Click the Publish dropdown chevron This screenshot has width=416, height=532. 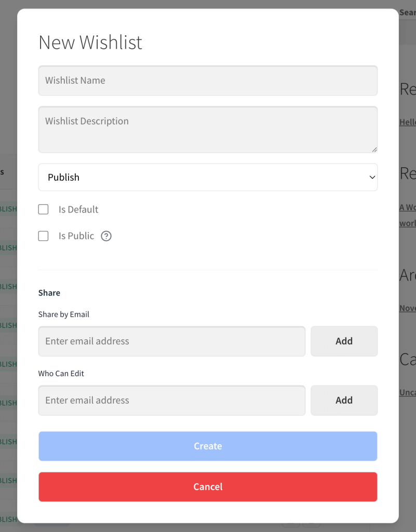pos(372,177)
